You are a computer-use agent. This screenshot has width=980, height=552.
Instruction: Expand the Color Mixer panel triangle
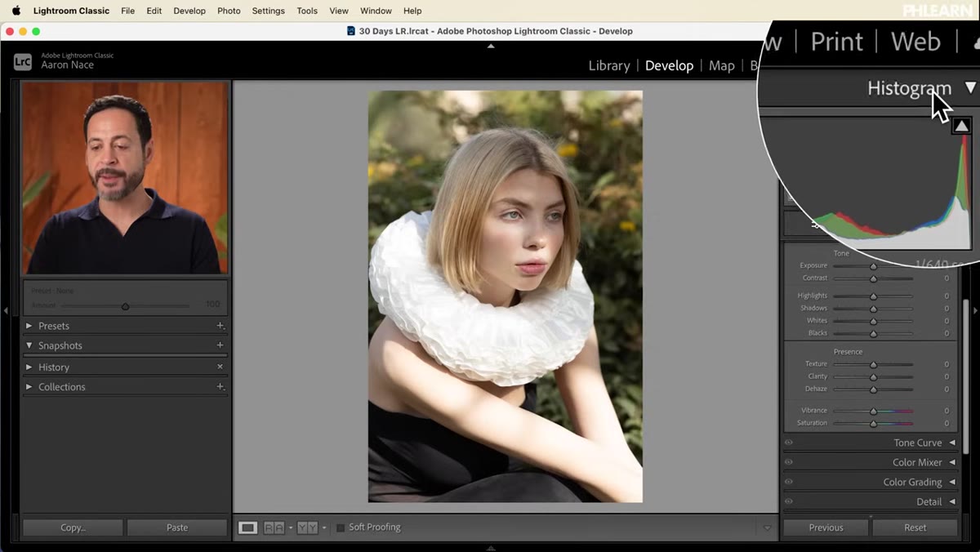coord(952,462)
